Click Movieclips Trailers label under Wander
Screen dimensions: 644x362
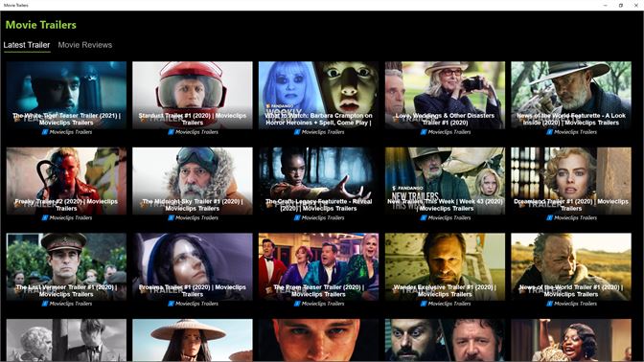449,304
